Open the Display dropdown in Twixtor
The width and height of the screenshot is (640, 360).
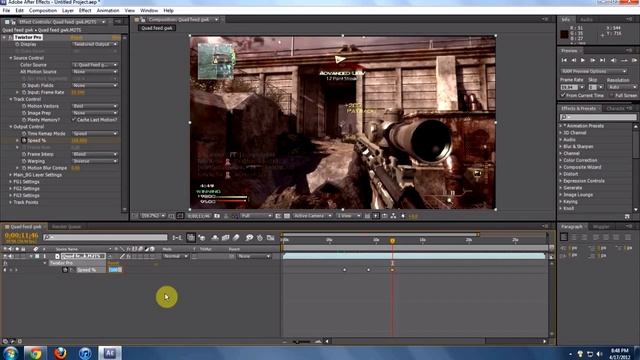pos(95,44)
